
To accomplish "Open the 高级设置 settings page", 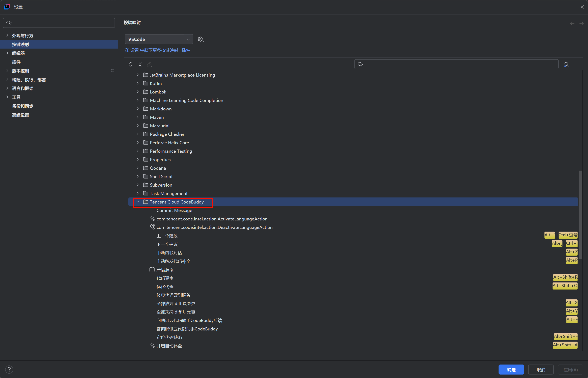I will (20, 115).
